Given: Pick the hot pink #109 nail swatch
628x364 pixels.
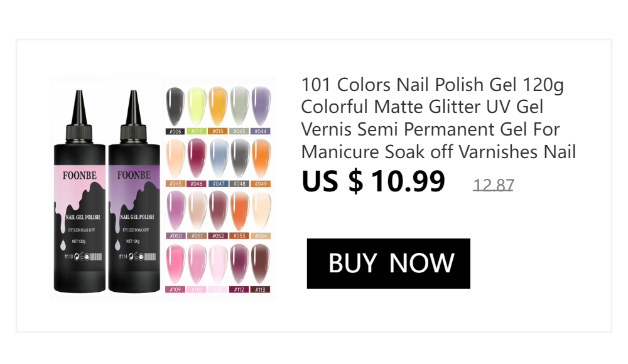Looking at the screenshot, I should coord(175,264).
